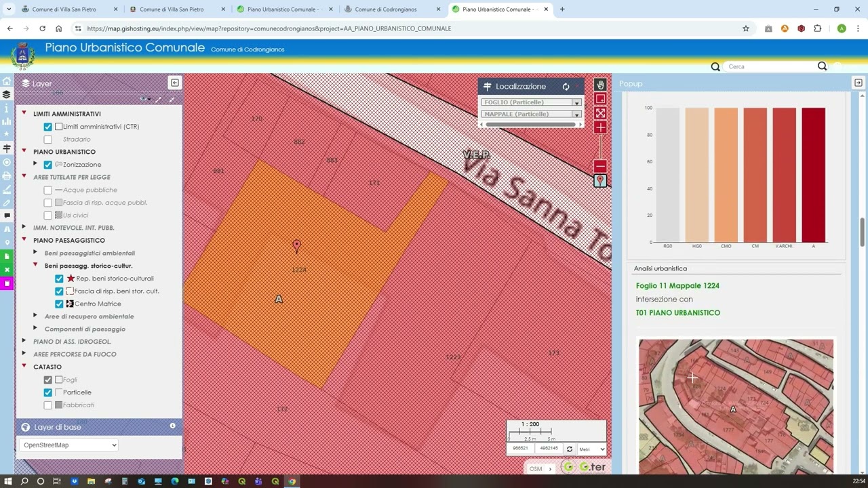Expand Componenti di paesaggio group
Screen dimensions: 868x488
[x=35, y=329]
